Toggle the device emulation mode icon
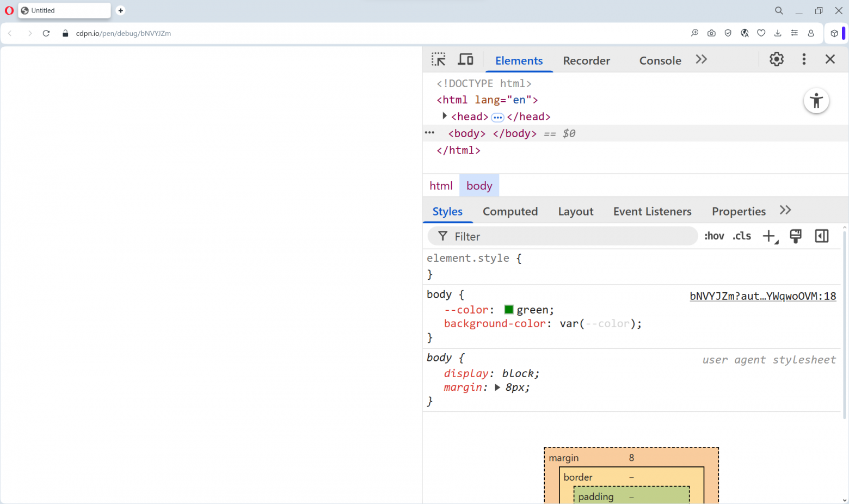The image size is (849, 504). [465, 59]
